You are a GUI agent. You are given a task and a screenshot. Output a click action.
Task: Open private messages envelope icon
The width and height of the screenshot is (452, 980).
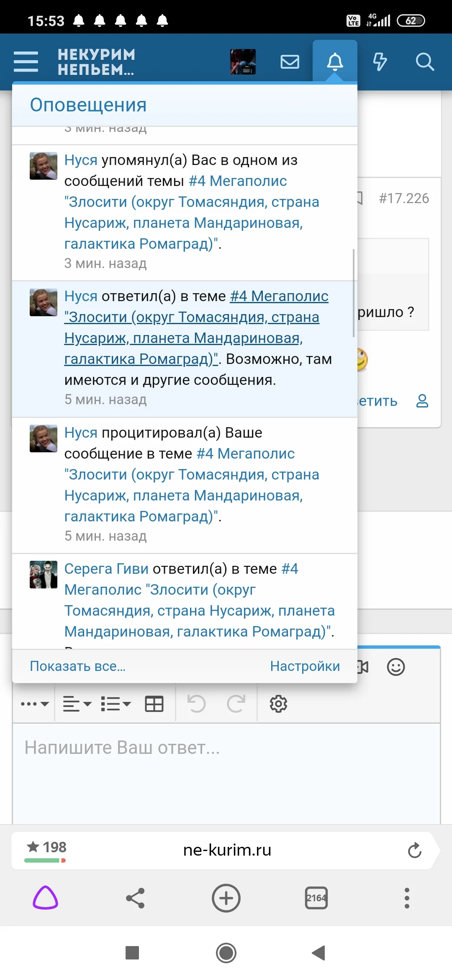point(290,62)
